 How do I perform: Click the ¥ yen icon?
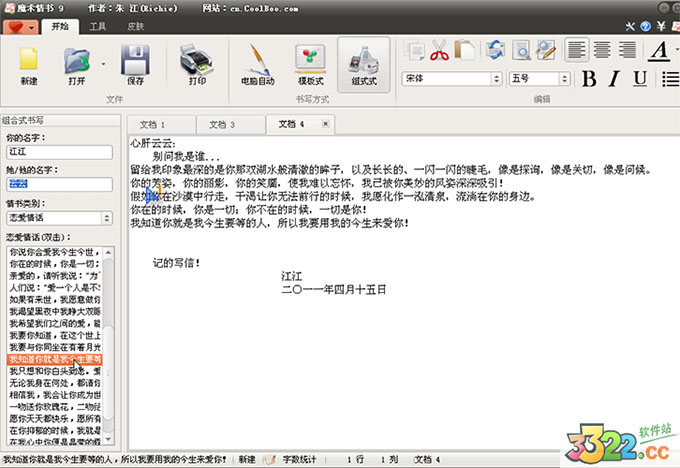661,27
